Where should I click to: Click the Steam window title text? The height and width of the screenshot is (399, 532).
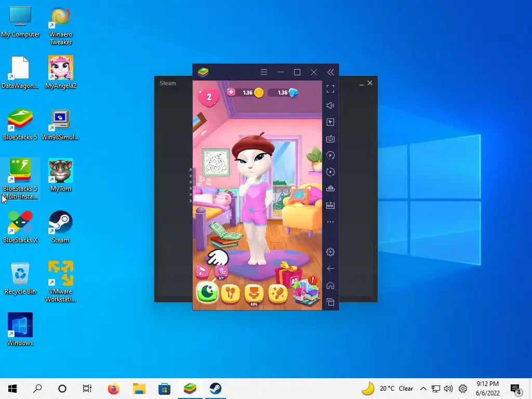click(168, 83)
